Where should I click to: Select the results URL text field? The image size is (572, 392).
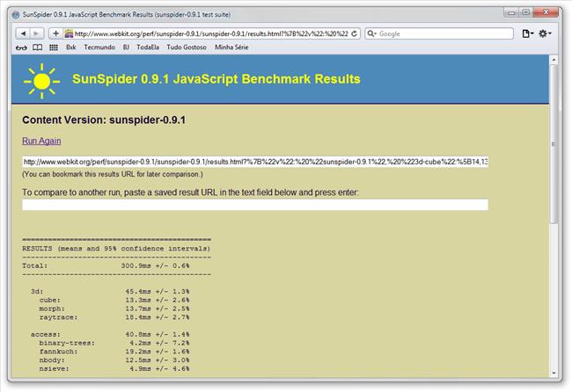(x=255, y=162)
